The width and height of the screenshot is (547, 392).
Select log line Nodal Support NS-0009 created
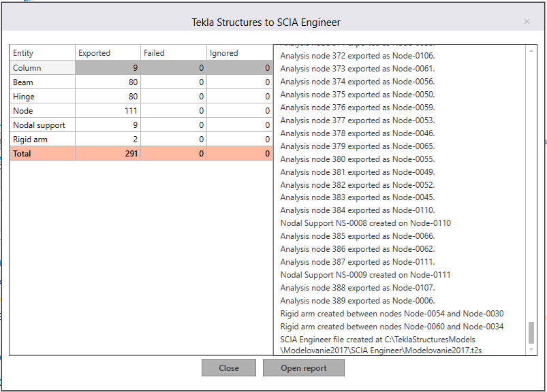[366, 274]
